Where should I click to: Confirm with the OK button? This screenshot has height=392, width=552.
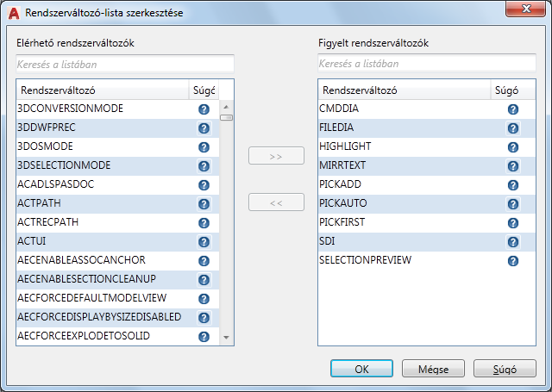click(361, 369)
